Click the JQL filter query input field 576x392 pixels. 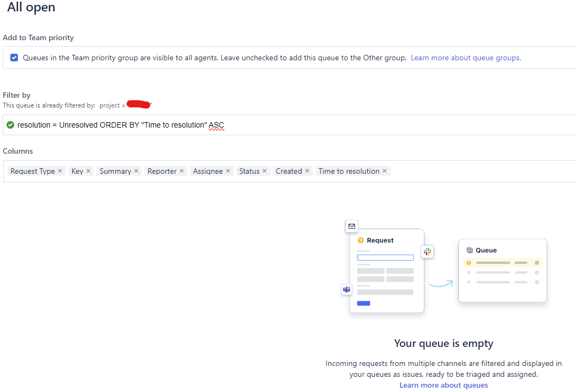(x=290, y=125)
